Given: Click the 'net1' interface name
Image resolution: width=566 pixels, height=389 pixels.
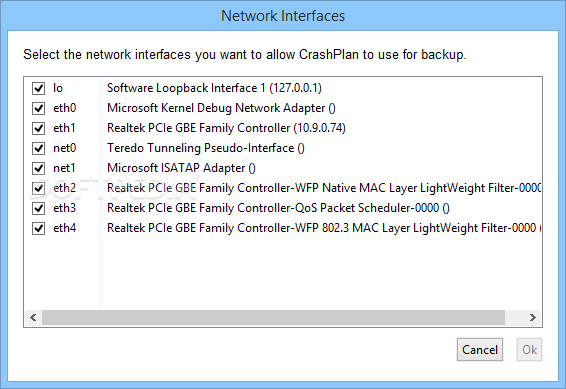Looking at the screenshot, I should (x=64, y=168).
